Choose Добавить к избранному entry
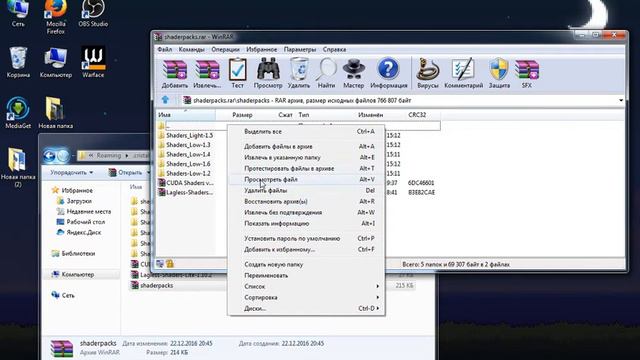Image resolution: width=640 pixels, height=360 pixels. 306,249
